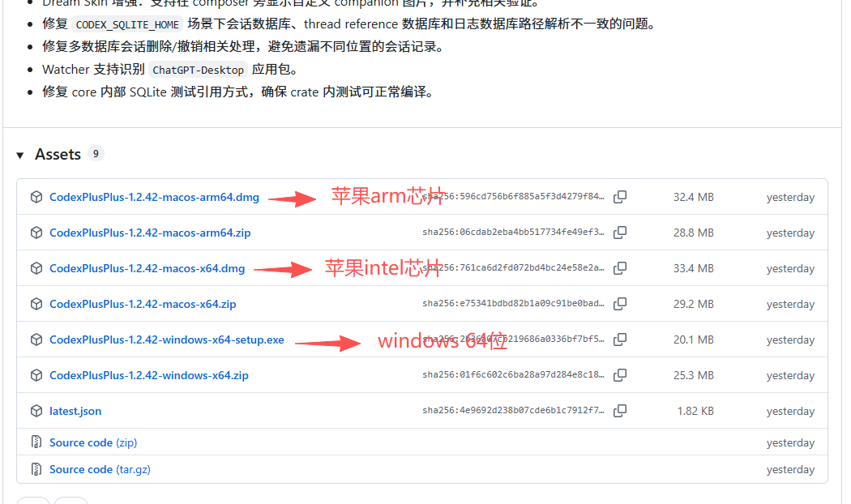Click package icon beside macos-arm64.dmg

(36, 197)
